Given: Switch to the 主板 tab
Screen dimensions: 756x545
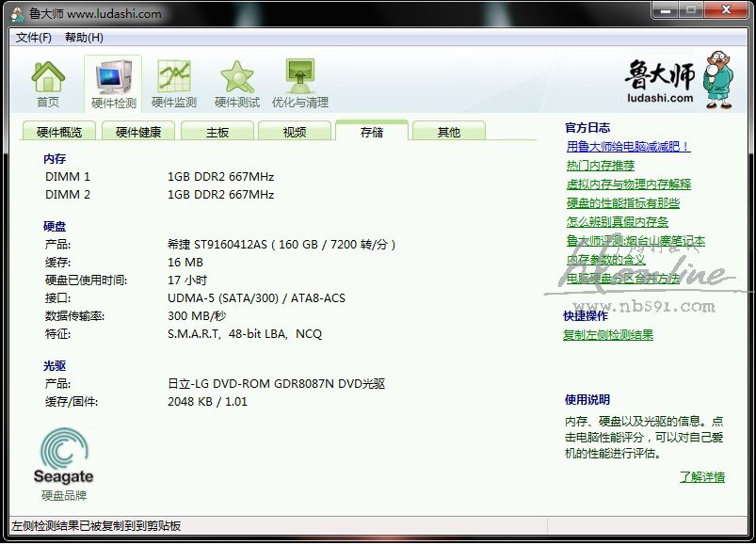Looking at the screenshot, I should pos(217,132).
